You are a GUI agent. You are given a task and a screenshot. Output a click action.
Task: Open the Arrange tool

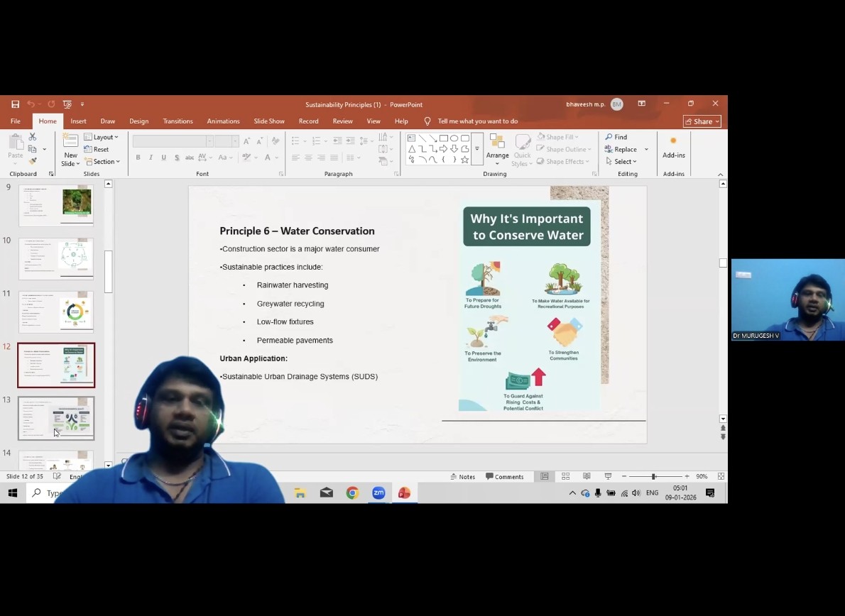click(497, 148)
